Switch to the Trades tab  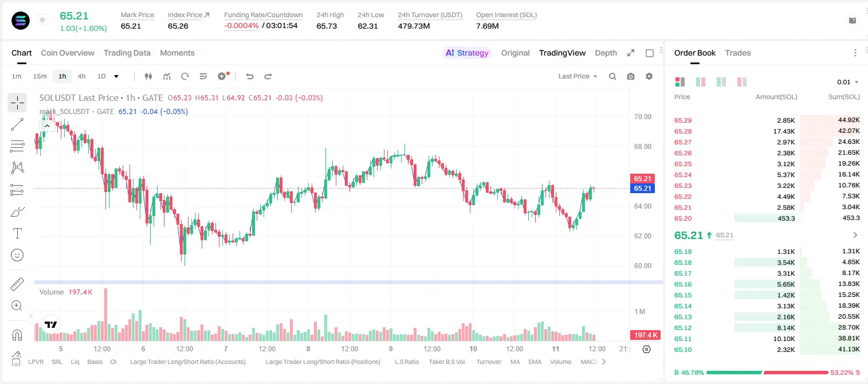click(x=737, y=53)
